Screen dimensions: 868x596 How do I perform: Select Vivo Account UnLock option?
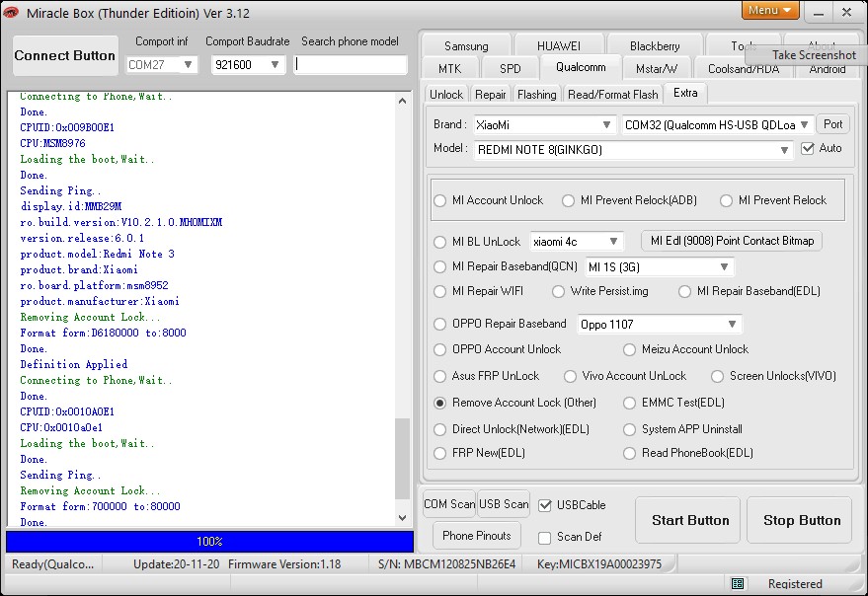[570, 376]
